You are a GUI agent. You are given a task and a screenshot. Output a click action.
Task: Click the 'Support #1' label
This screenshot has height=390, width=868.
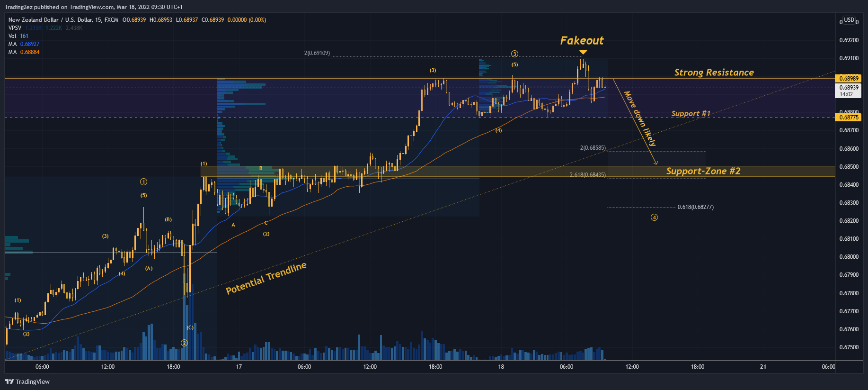691,114
